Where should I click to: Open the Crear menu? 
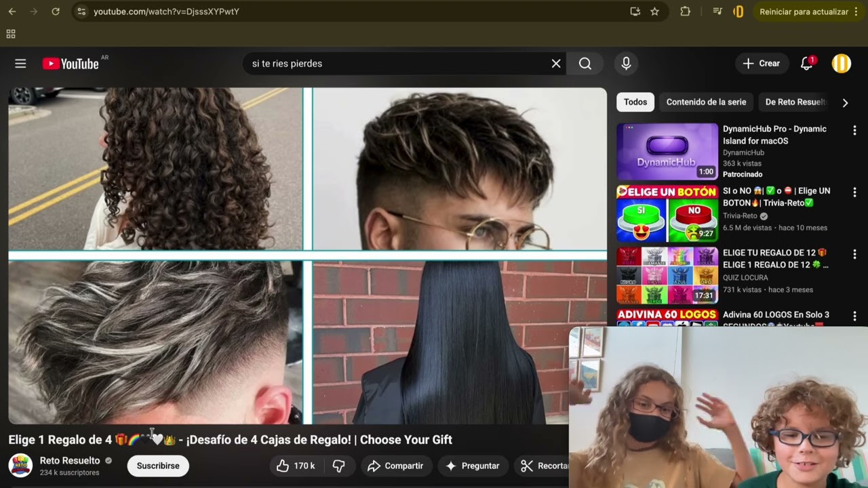(x=762, y=63)
